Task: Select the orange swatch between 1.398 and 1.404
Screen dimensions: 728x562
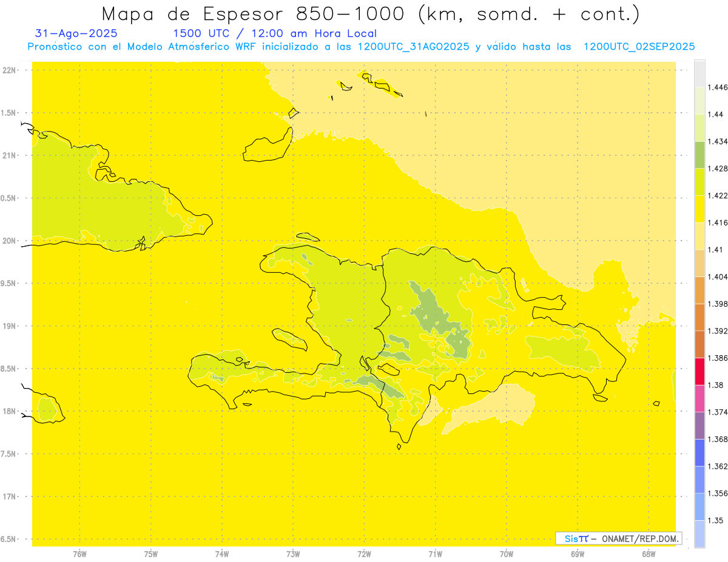Action: pyautogui.click(x=699, y=290)
